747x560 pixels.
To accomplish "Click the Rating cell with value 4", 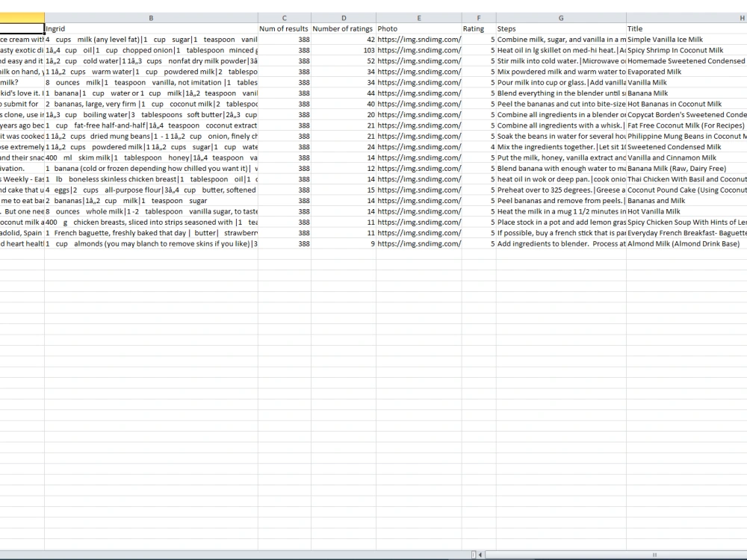I will pyautogui.click(x=479, y=146).
